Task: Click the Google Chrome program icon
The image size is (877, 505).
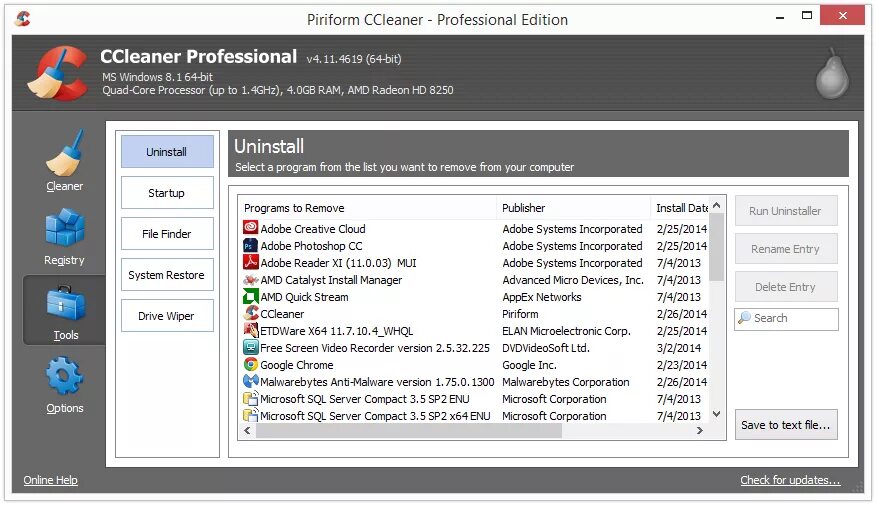Action: 251,365
